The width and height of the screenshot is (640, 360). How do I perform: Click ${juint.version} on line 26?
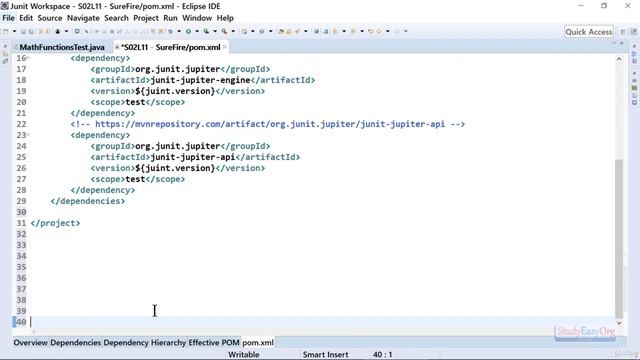175,168
